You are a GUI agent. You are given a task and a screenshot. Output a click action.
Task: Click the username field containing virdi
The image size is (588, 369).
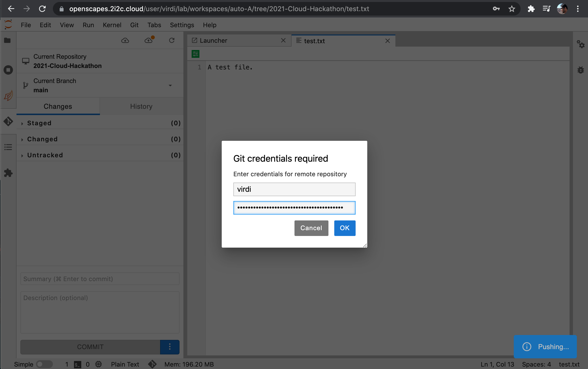[294, 189]
